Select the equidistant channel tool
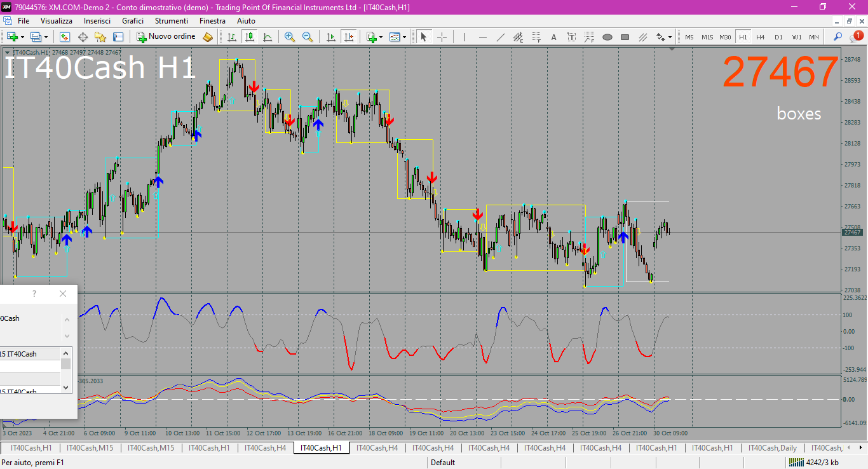The height and width of the screenshot is (469, 868). (x=518, y=37)
